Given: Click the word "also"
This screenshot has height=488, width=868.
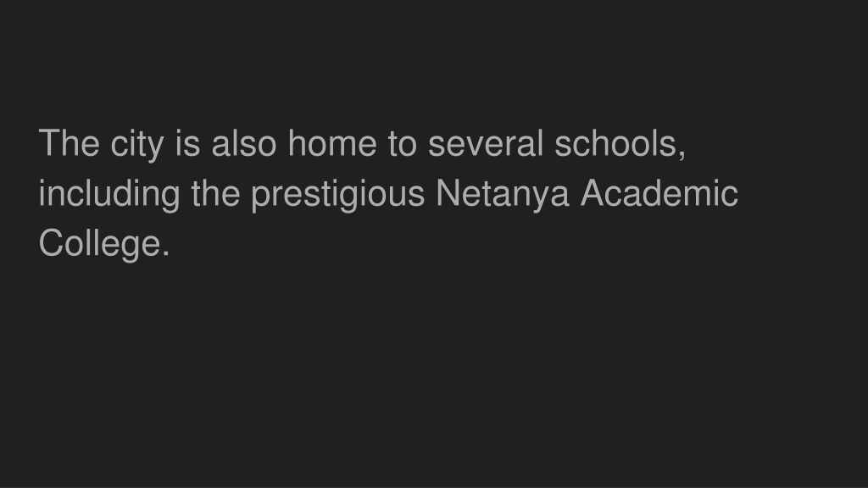Looking at the screenshot, I should pos(243,142).
